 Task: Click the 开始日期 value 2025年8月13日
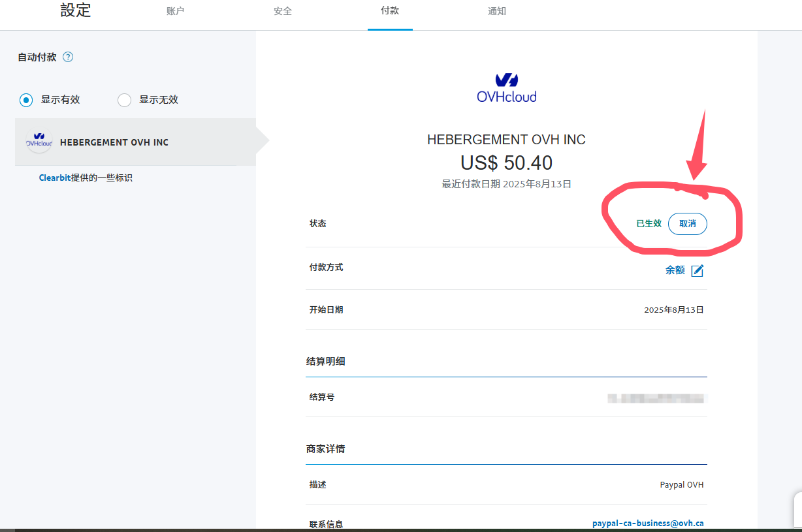674,310
